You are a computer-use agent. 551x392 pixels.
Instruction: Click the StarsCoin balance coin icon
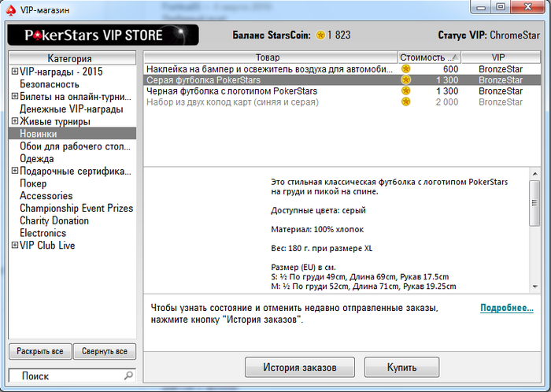tap(320, 35)
